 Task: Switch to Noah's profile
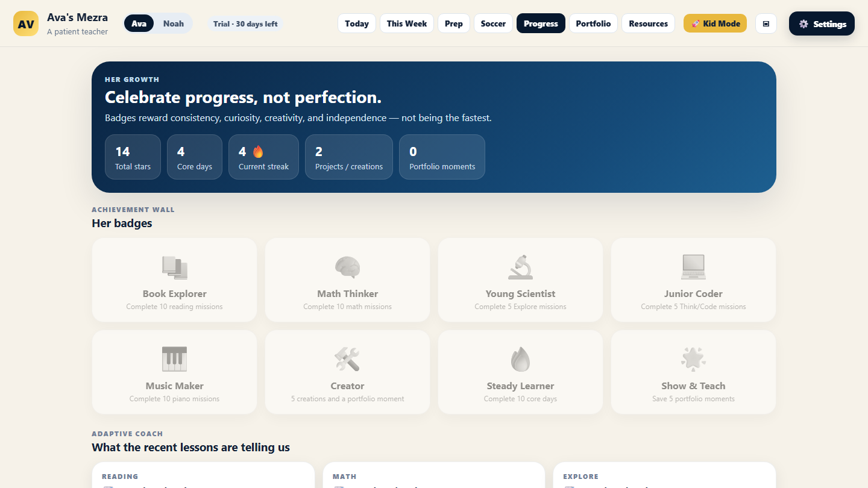click(x=174, y=23)
